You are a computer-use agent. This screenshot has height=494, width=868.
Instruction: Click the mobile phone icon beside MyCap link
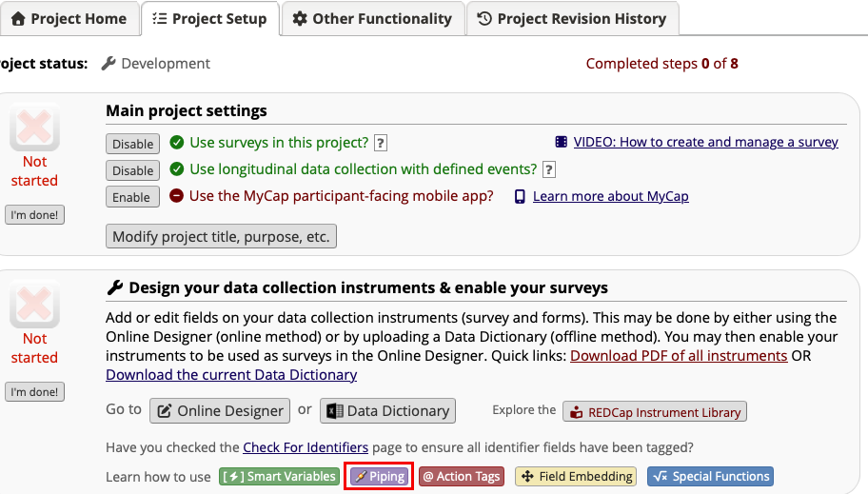(x=520, y=197)
